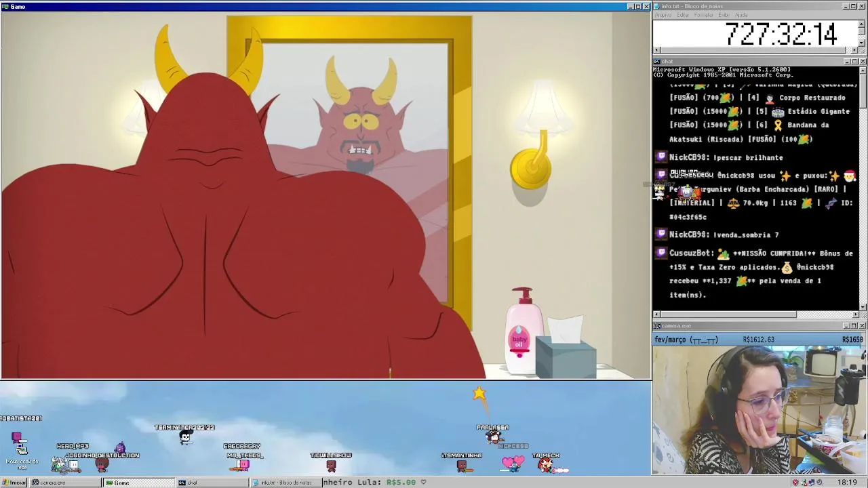Click the Estádio Gigante text in chat
Screen dimensions: 868x488
click(x=818, y=111)
